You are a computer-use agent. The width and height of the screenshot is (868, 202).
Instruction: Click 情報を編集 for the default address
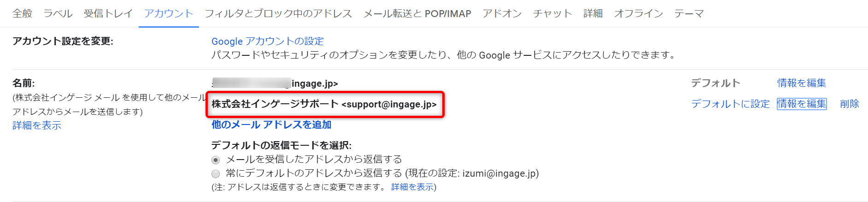pos(801,83)
